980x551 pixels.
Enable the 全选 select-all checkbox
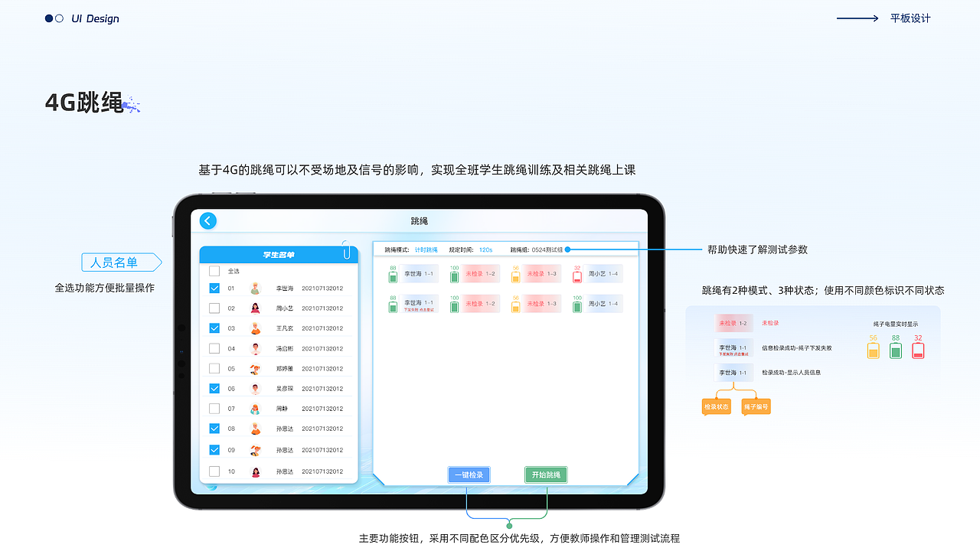(214, 271)
